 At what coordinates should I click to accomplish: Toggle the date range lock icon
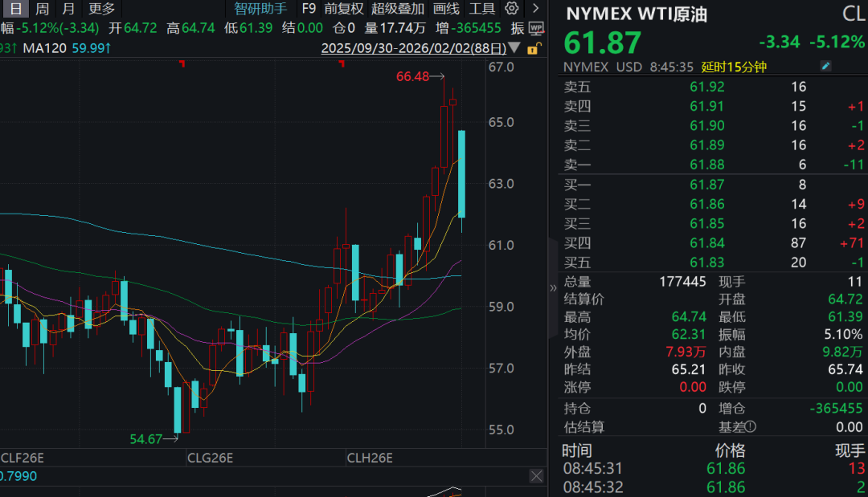532,48
